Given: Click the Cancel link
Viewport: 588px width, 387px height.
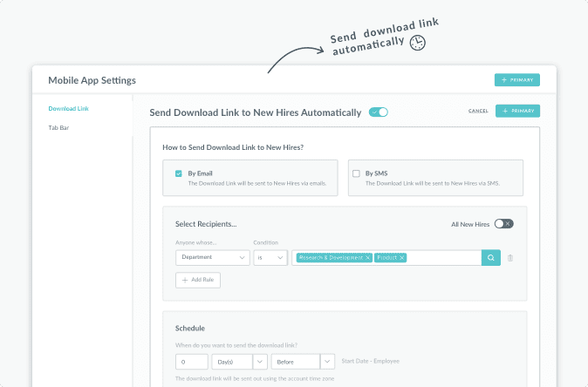Looking at the screenshot, I should (478, 111).
